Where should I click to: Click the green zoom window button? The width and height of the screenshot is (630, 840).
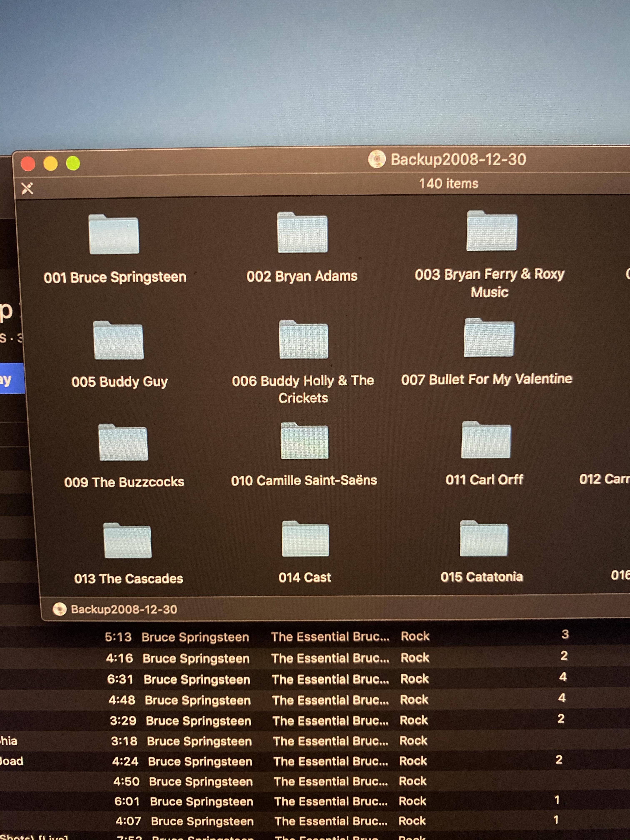pos(73,164)
